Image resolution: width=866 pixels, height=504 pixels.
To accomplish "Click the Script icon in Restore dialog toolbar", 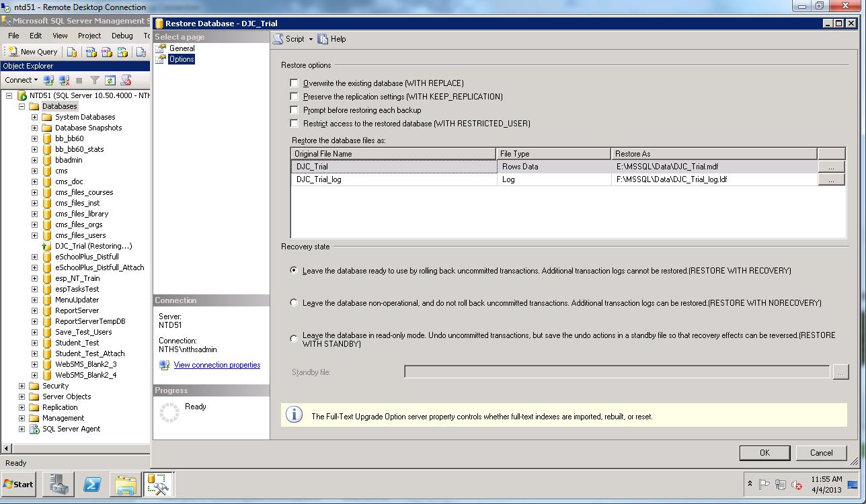I will coord(278,39).
